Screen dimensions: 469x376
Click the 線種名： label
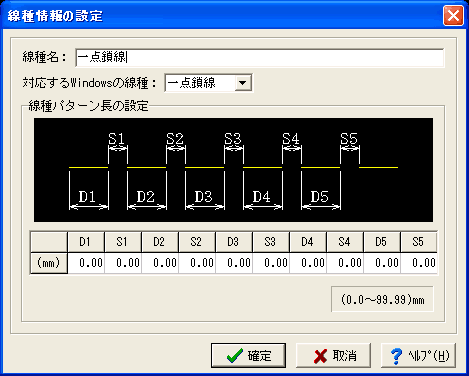pyautogui.click(x=45, y=57)
